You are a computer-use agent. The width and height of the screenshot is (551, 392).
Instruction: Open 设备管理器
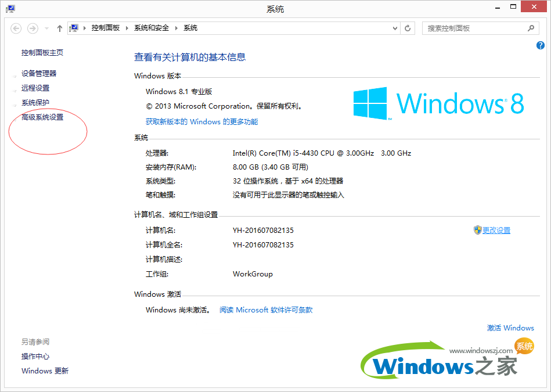(39, 74)
